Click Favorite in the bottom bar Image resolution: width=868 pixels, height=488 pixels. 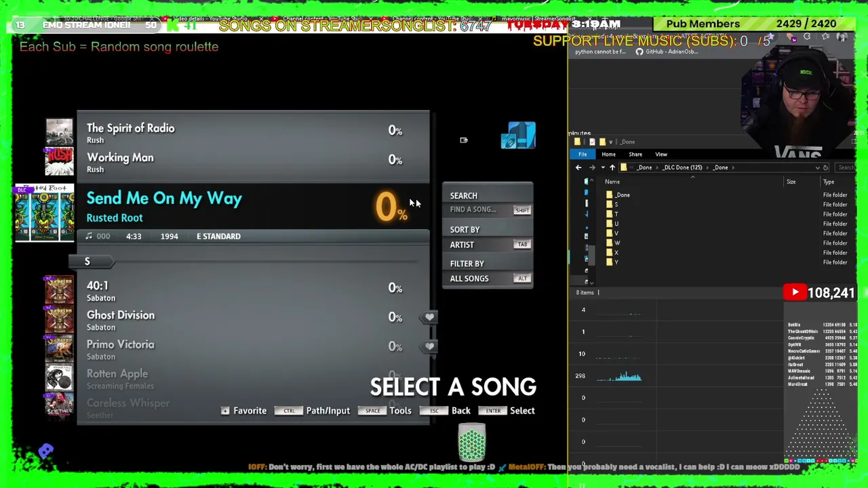pyautogui.click(x=250, y=411)
